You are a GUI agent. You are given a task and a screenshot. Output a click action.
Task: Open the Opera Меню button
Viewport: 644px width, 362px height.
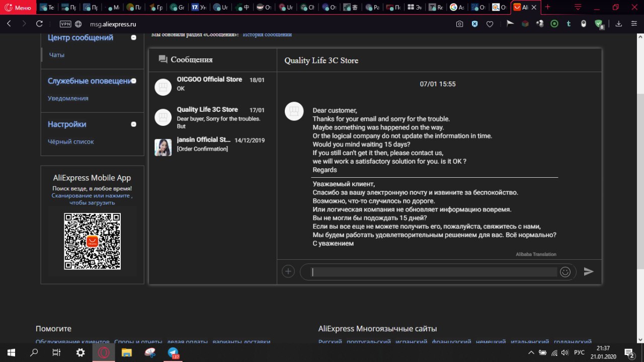tap(18, 8)
